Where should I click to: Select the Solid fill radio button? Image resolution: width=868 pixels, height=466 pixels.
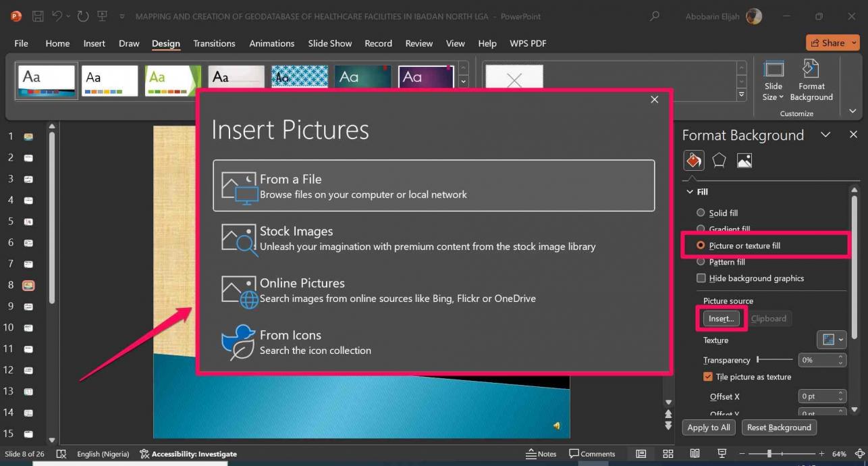[x=701, y=213]
